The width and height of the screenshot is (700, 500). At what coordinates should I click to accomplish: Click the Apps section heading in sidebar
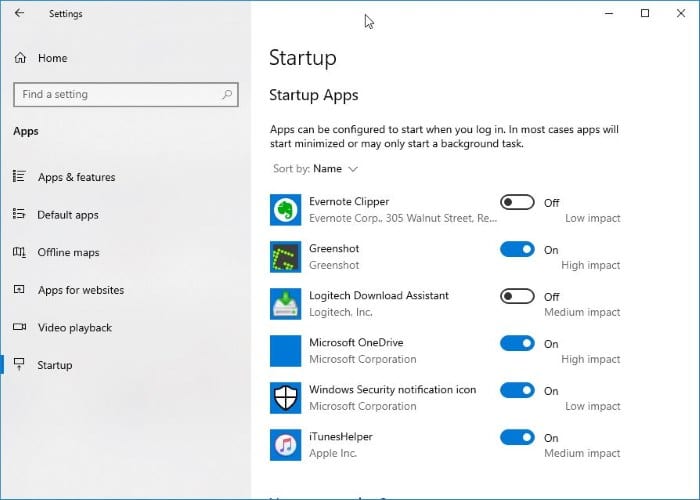[x=26, y=131]
